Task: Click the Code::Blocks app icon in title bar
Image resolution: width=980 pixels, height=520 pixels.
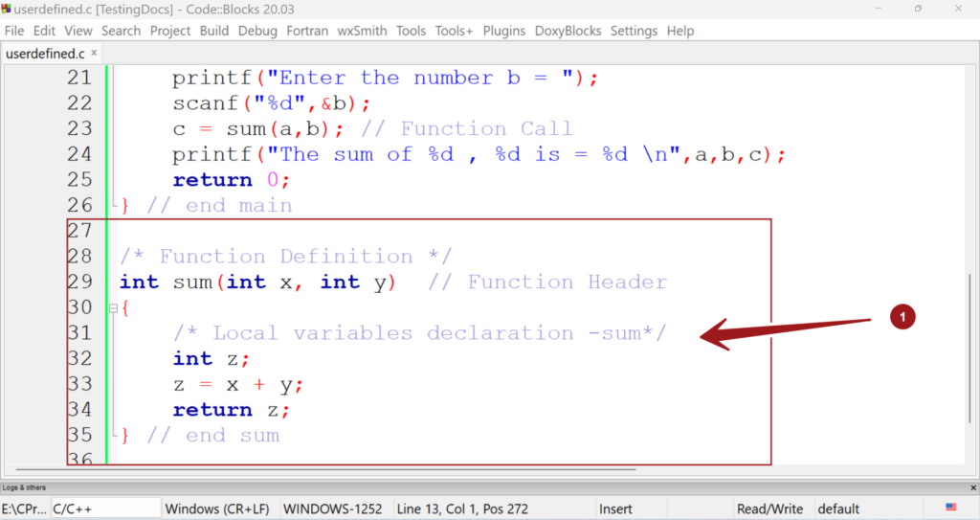Action: click(x=8, y=9)
